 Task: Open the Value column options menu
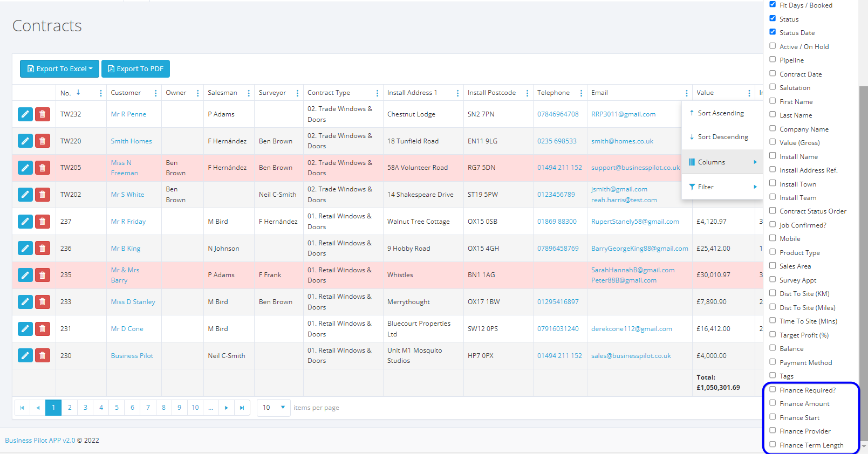pyautogui.click(x=749, y=93)
